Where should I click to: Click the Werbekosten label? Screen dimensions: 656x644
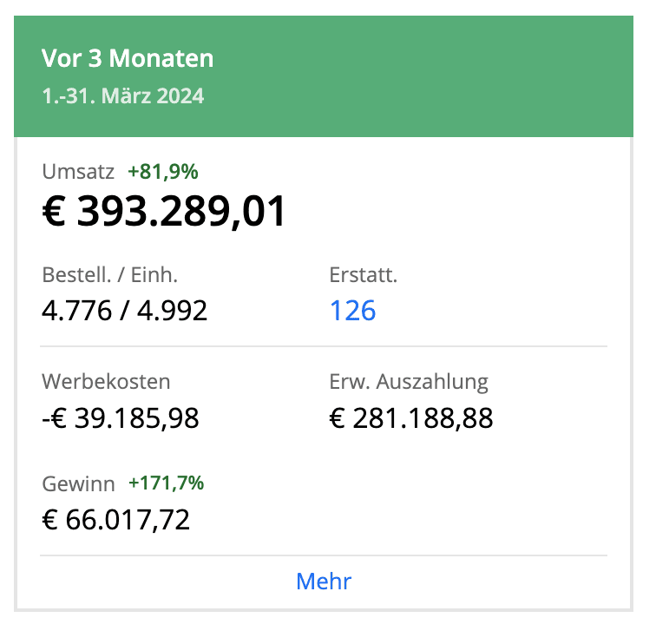pos(106,382)
